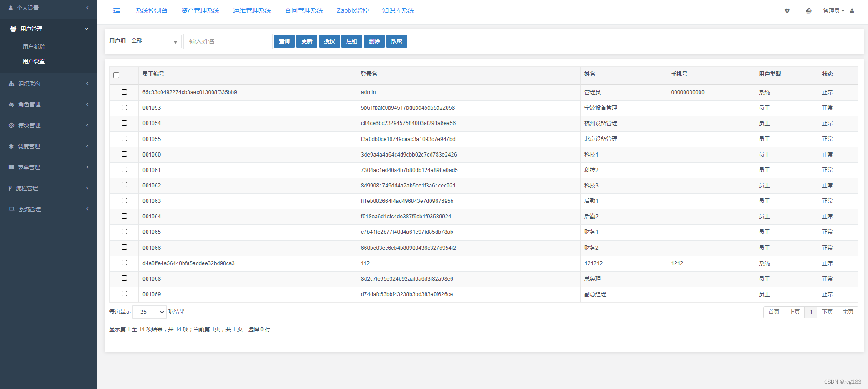
Task: Select the checkbox for employee 001053
Action: pyautogui.click(x=124, y=107)
